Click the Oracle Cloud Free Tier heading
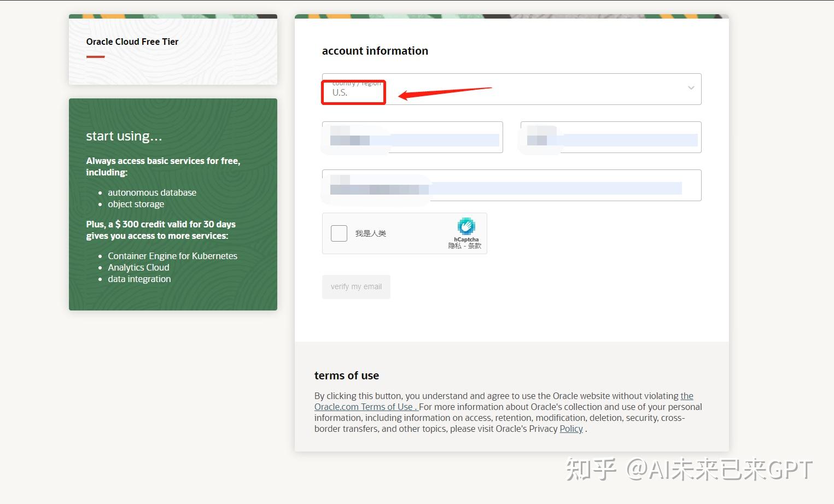Image resolution: width=834 pixels, height=504 pixels. coord(132,42)
